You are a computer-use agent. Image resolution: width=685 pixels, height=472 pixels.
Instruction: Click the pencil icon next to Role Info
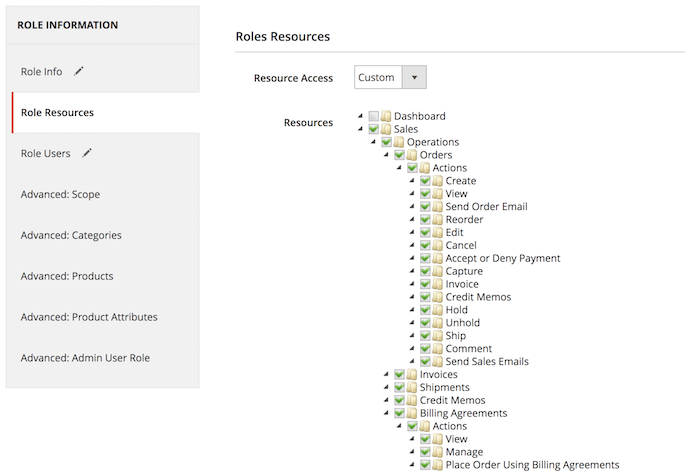pos(79,72)
